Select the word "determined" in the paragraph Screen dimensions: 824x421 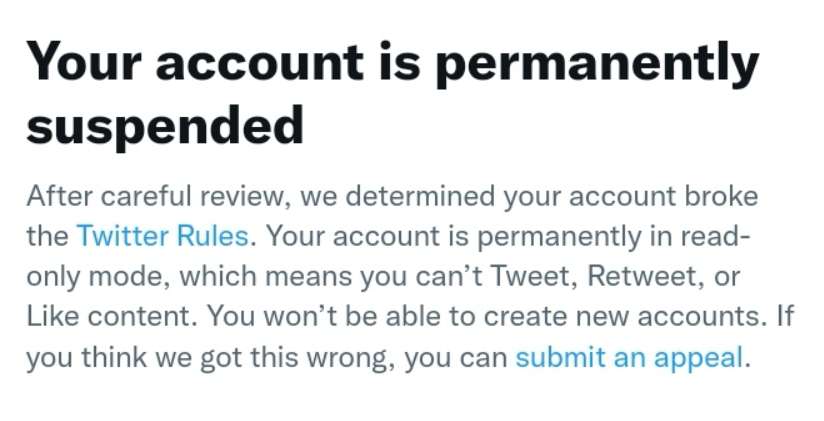tap(420, 196)
